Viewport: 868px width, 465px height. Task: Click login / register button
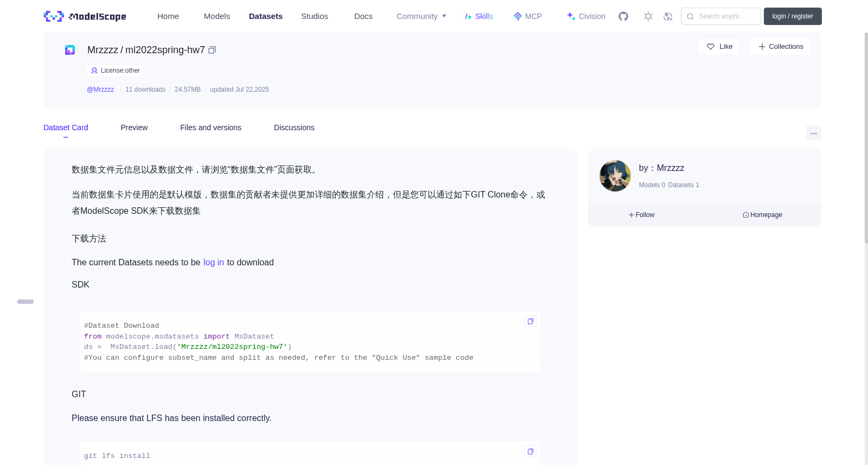click(793, 16)
